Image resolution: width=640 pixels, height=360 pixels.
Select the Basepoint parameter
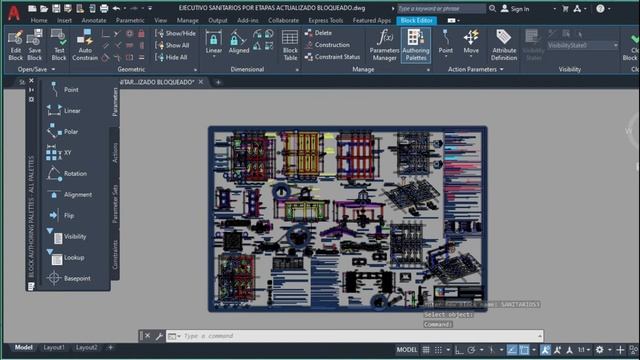(x=69, y=278)
